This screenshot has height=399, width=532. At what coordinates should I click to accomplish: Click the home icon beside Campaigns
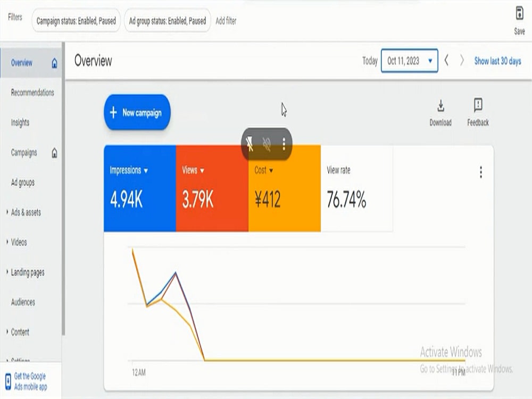[x=54, y=153]
